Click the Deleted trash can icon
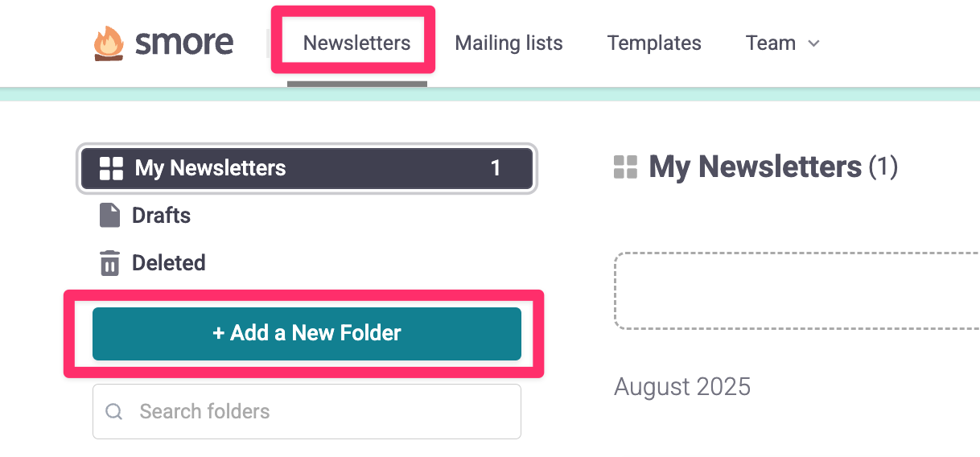The height and width of the screenshot is (457, 980). pyautogui.click(x=109, y=263)
